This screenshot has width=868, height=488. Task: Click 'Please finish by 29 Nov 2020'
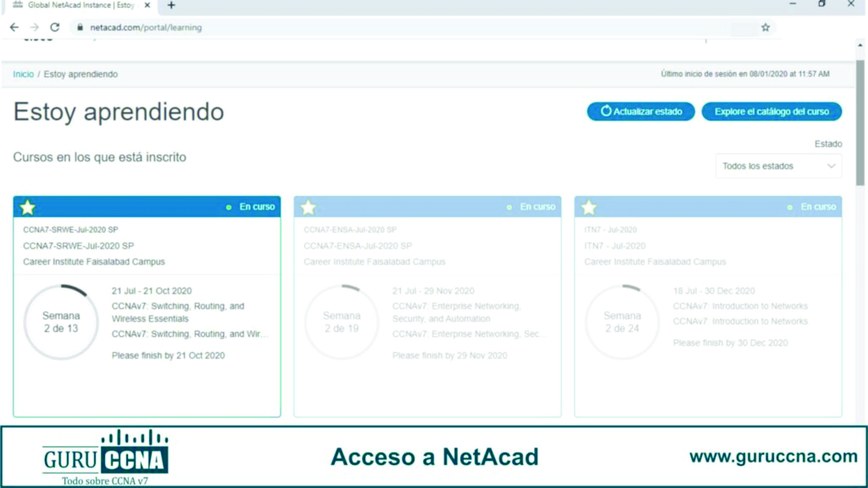point(450,355)
